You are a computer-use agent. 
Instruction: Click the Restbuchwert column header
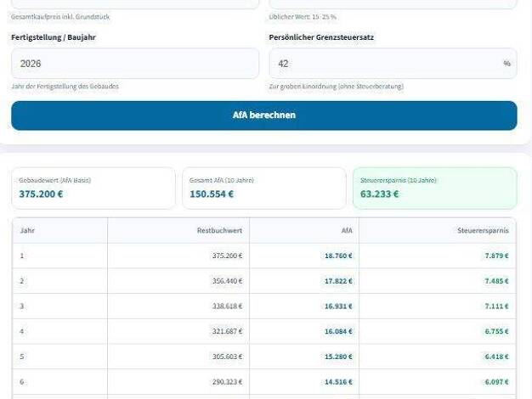click(219, 230)
